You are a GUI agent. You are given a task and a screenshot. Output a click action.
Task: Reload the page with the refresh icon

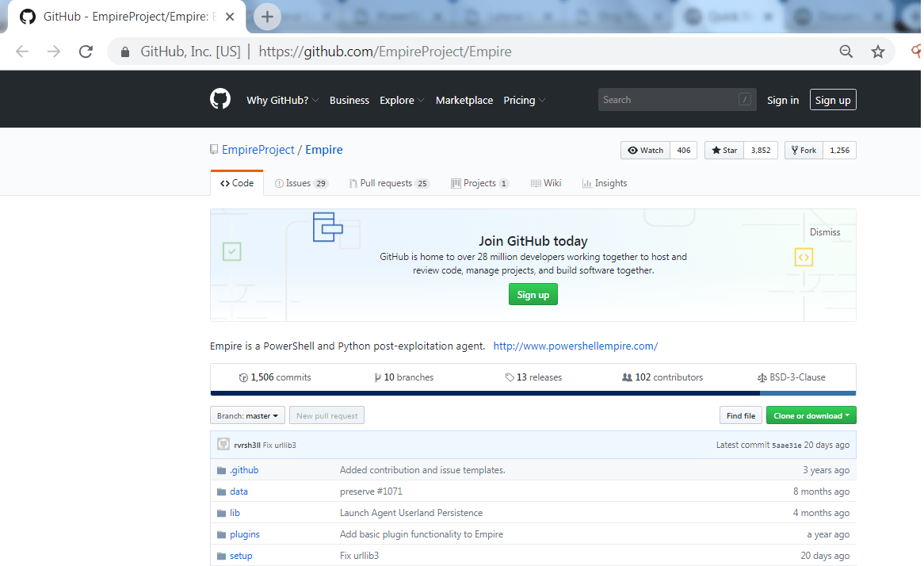(86, 52)
